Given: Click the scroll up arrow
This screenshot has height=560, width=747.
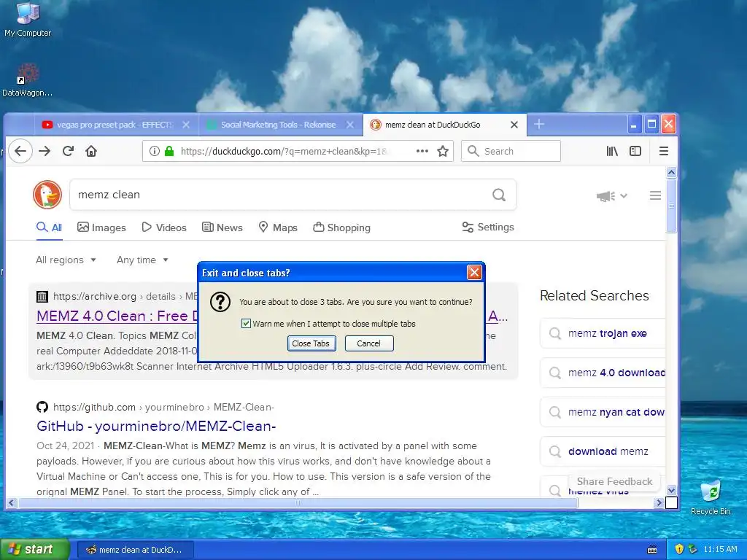Looking at the screenshot, I should 671,172.
